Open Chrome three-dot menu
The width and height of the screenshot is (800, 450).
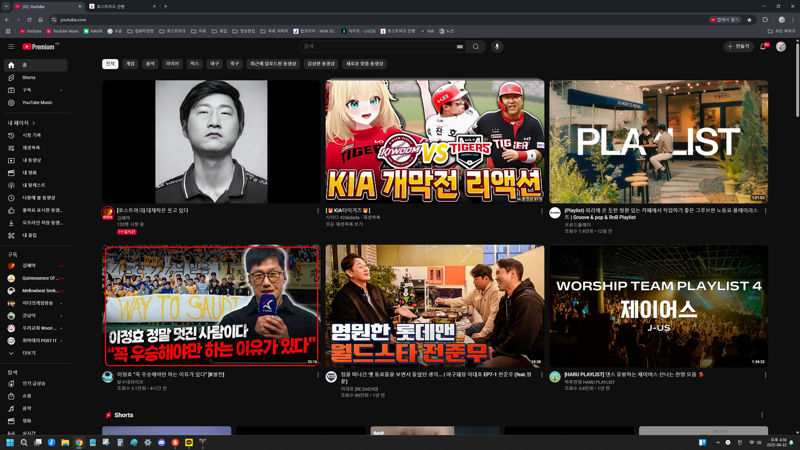[793, 19]
